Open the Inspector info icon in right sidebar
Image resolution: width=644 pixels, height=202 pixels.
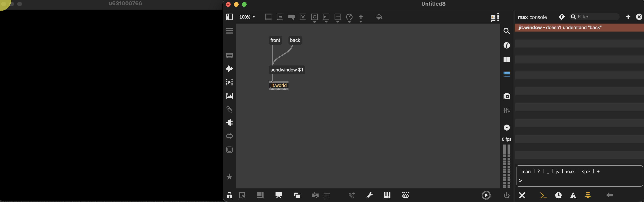507,45
